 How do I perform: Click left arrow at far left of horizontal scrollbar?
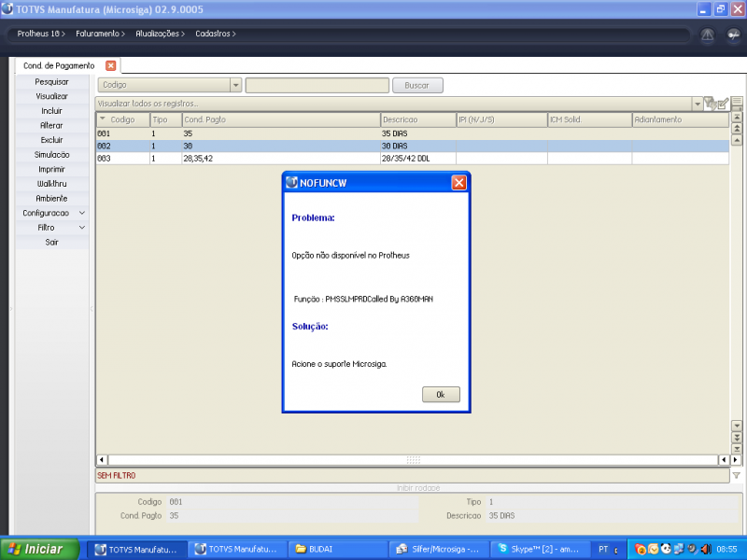pyautogui.click(x=102, y=459)
